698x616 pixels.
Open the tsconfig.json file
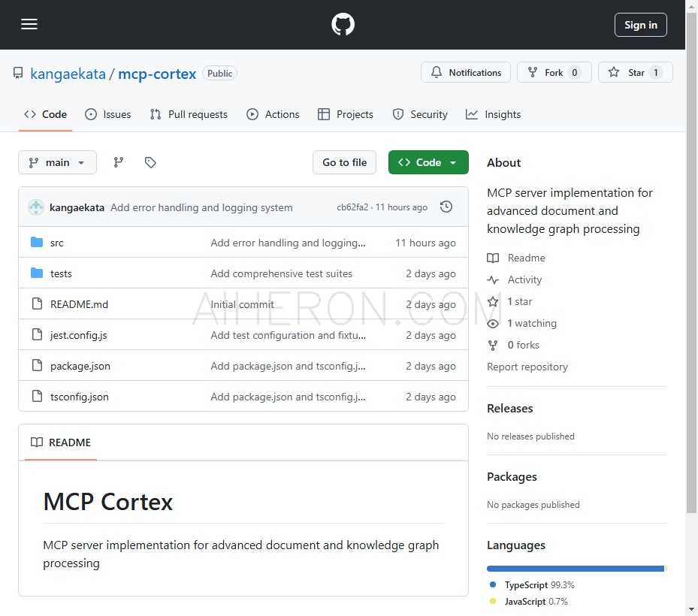pos(80,397)
